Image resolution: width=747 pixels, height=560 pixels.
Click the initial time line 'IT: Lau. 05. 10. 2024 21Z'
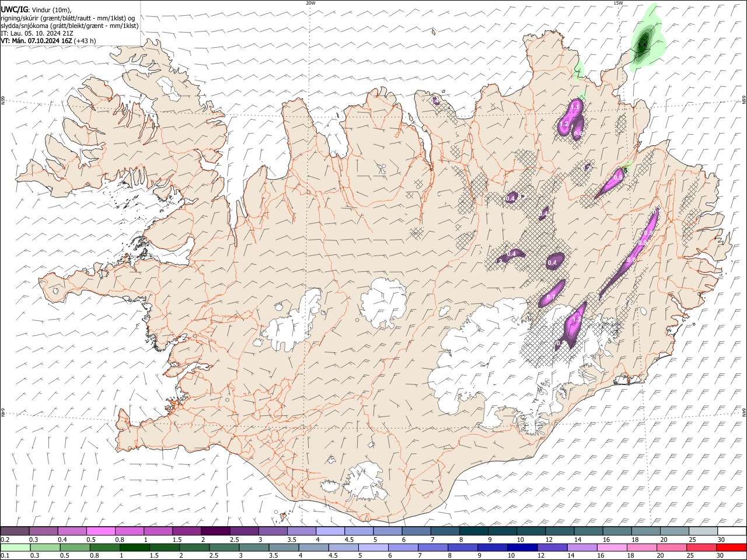point(37,33)
